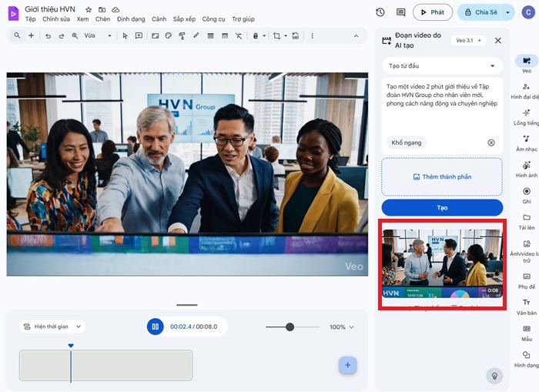Open version history clock icon
Screen dimensions: 539x392
[380, 12]
